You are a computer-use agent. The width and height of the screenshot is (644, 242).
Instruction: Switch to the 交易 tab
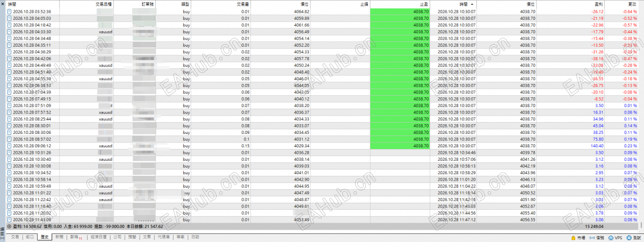(x=15, y=237)
